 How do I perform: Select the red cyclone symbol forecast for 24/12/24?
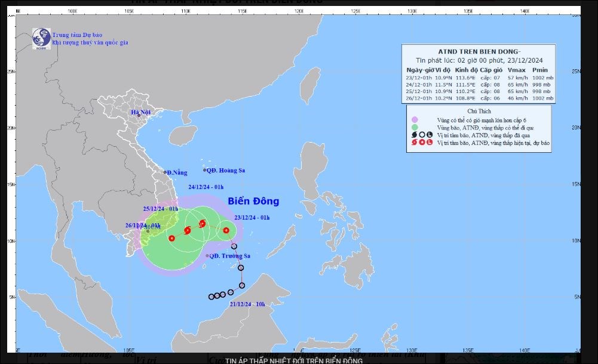click(202, 224)
